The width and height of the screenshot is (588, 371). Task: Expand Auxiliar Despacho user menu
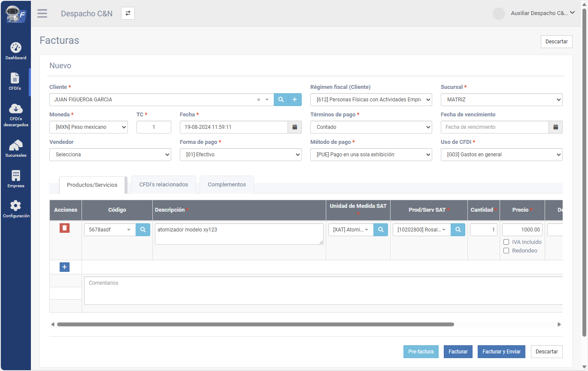coord(543,13)
